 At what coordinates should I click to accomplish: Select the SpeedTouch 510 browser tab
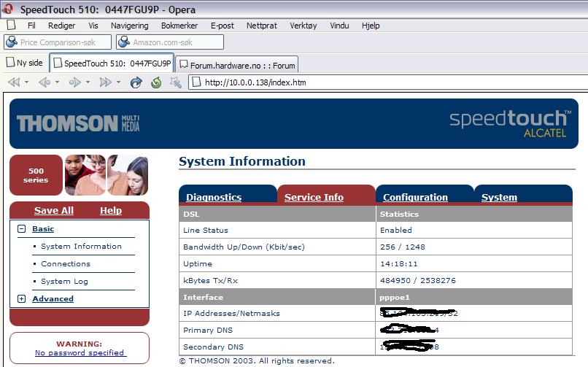click(112, 63)
